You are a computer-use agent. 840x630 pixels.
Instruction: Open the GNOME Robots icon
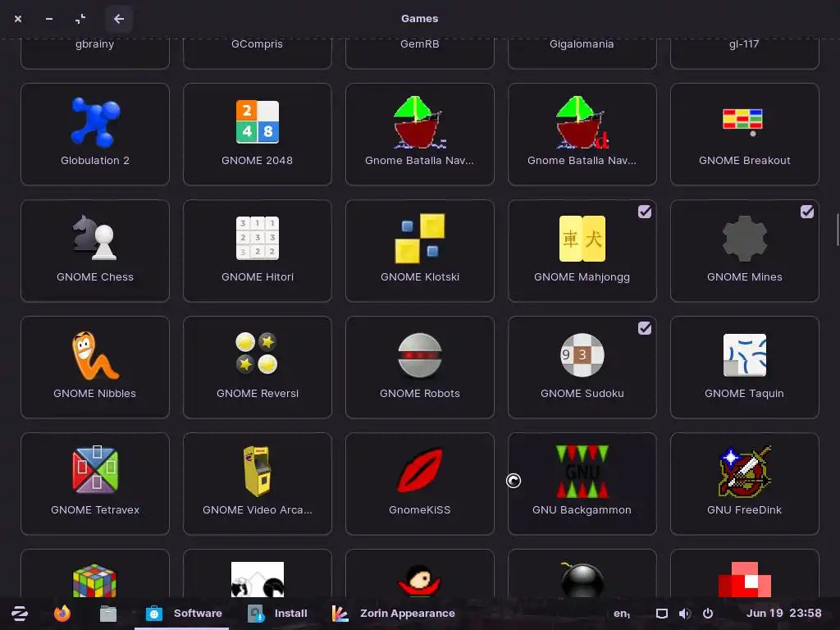click(x=420, y=355)
